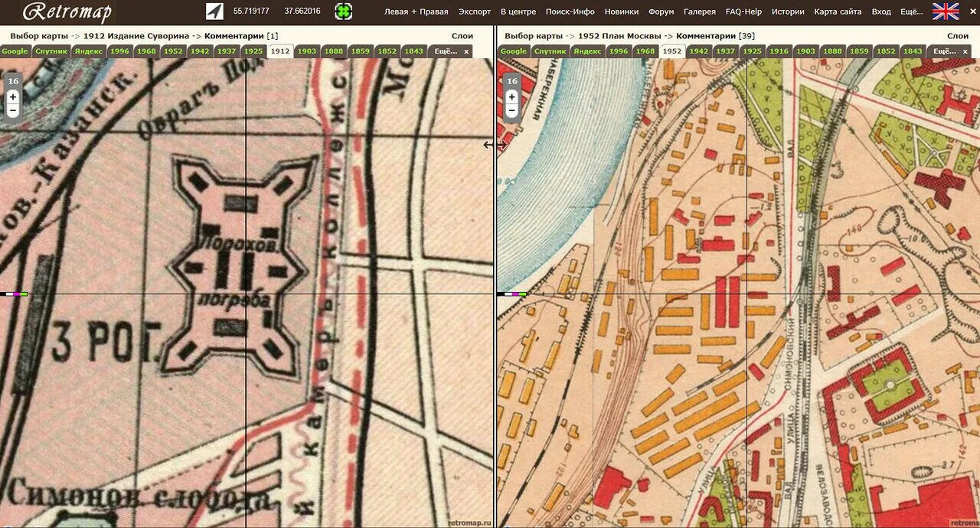This screenshot has width=980, height=528.
Task: Switch right pane to the 1888 map
Action: [x=833, y=51]
